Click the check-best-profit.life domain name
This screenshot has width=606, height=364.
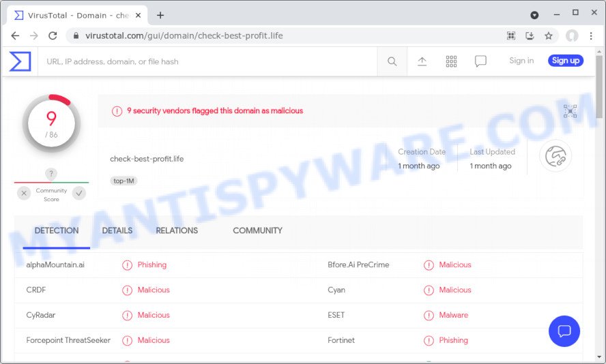pos(147,159)
